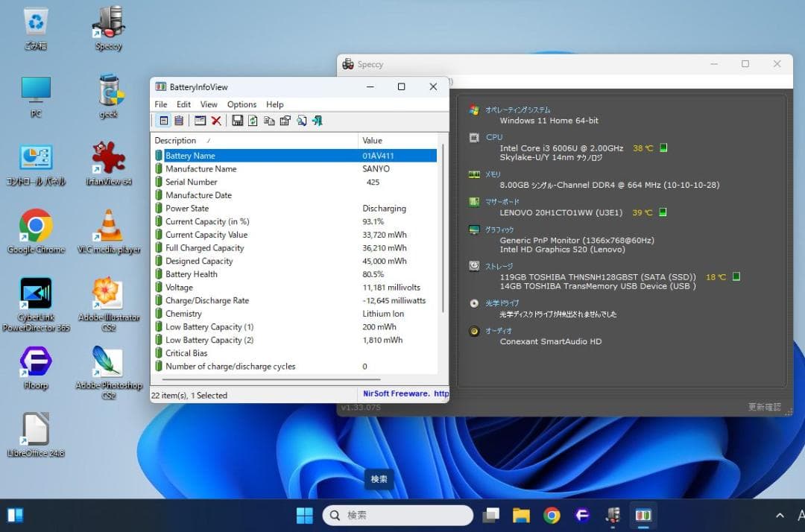Click the taskbar search box

pos(398,516)
